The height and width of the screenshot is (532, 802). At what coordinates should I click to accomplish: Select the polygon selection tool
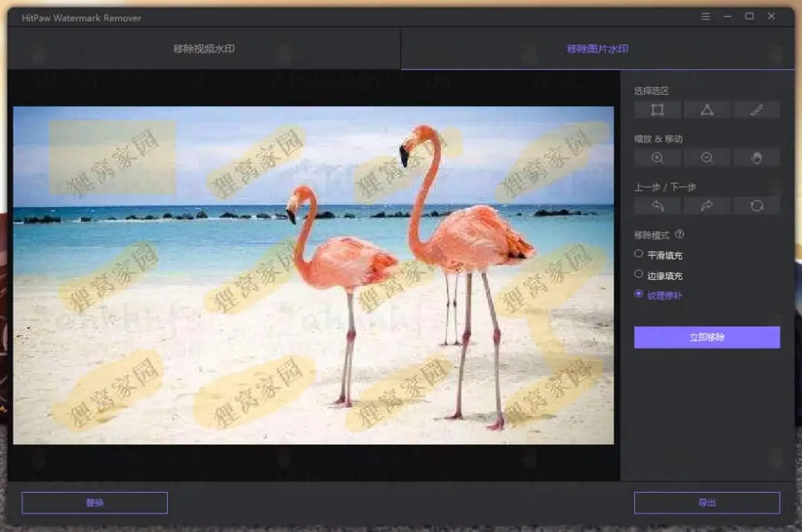click(706, 109)
